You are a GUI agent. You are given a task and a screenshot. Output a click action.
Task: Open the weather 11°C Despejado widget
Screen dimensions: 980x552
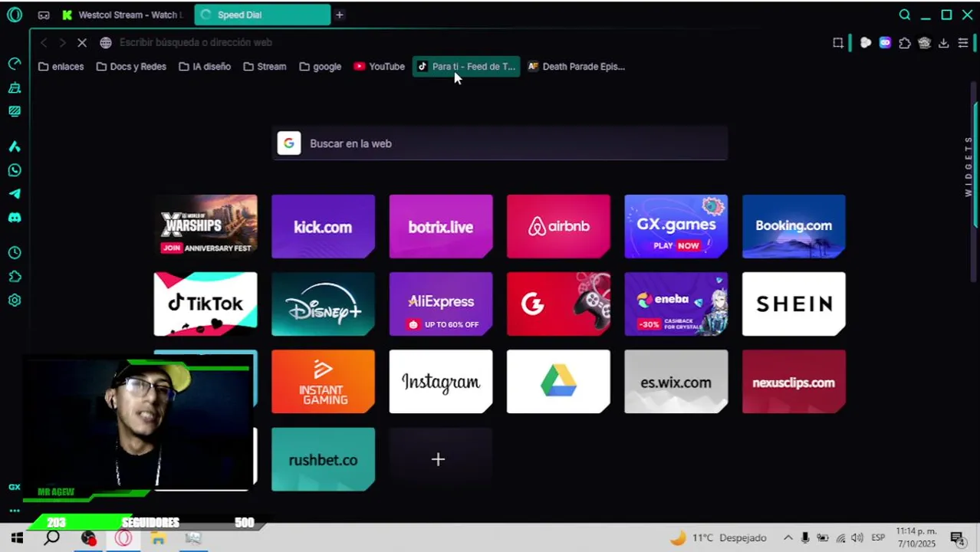pyautogui.click(x=718, y=538)
